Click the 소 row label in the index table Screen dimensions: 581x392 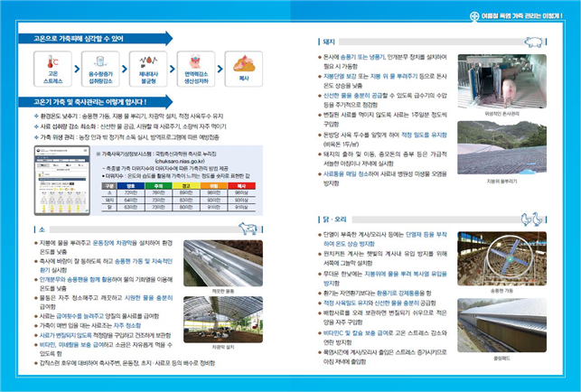tap(109, 193)
